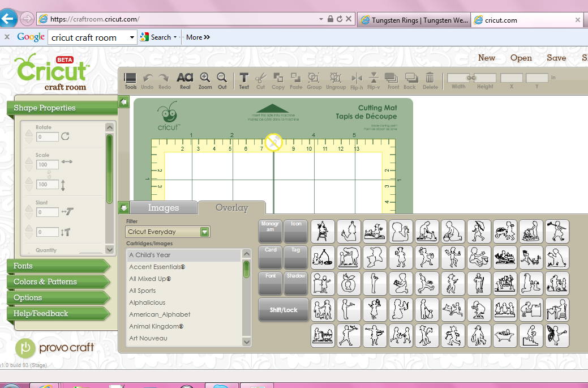This screenshot has height=388, width=588.
Task: Expand the Fonts panel
Action: (x=58, y=266)
